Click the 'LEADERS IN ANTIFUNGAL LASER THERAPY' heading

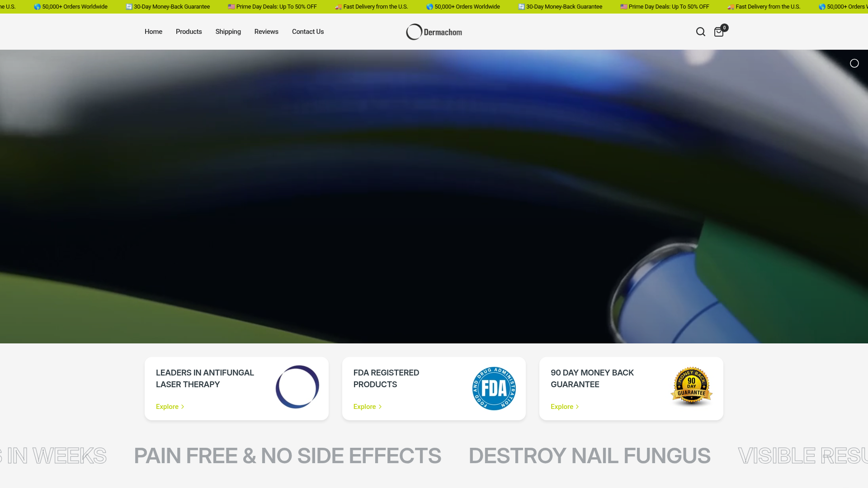(205, 379)
